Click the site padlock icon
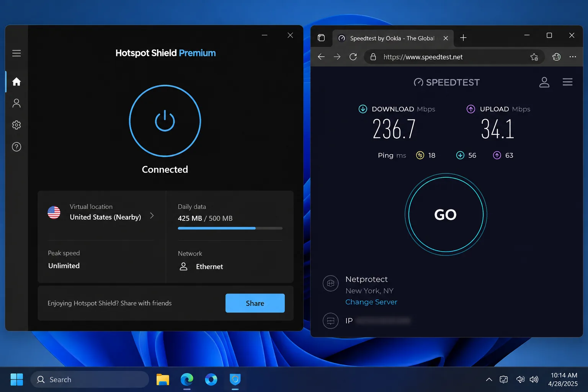This screenshot has width=588, height=392. [373, 57]
